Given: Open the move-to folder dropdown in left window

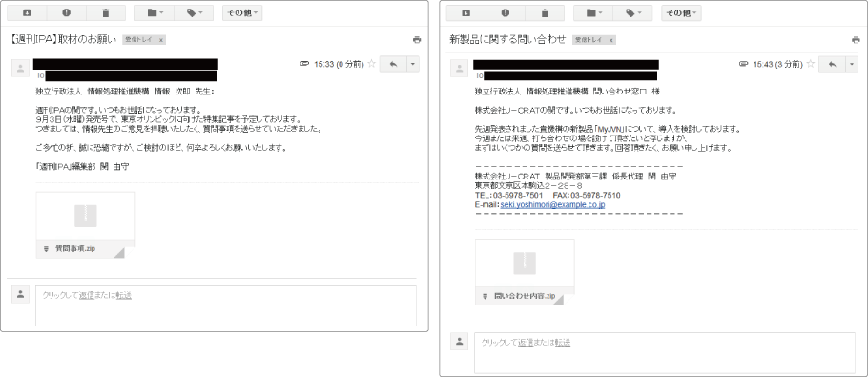Looking at the screenshot, I should pyautogui.click(x=154, y=12).
